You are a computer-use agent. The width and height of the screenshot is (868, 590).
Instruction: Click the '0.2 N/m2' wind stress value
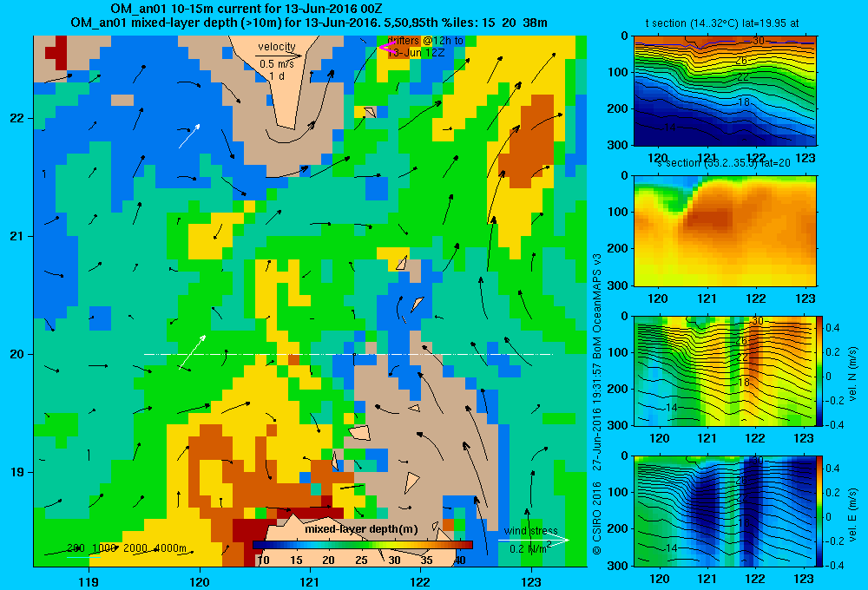tap(530, 548)
